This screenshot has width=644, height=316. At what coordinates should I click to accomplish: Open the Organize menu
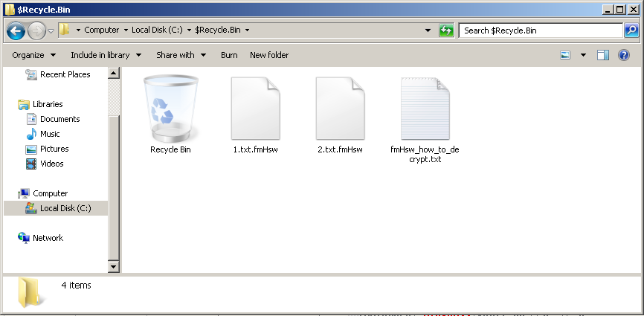[x=33, y=55]
